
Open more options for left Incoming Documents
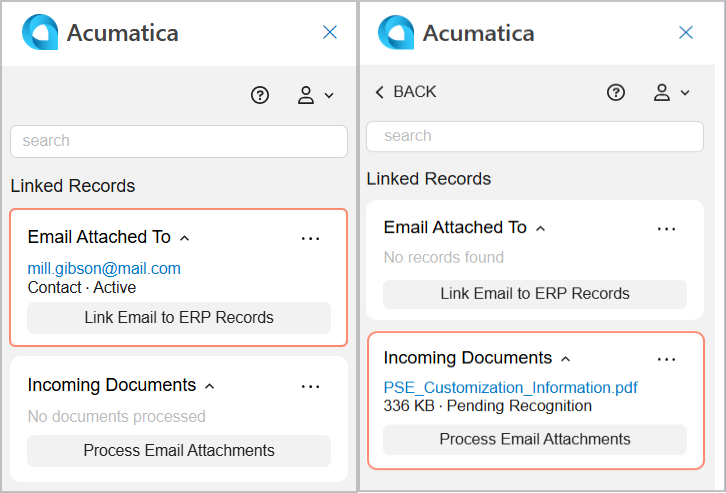coord(310,386)
